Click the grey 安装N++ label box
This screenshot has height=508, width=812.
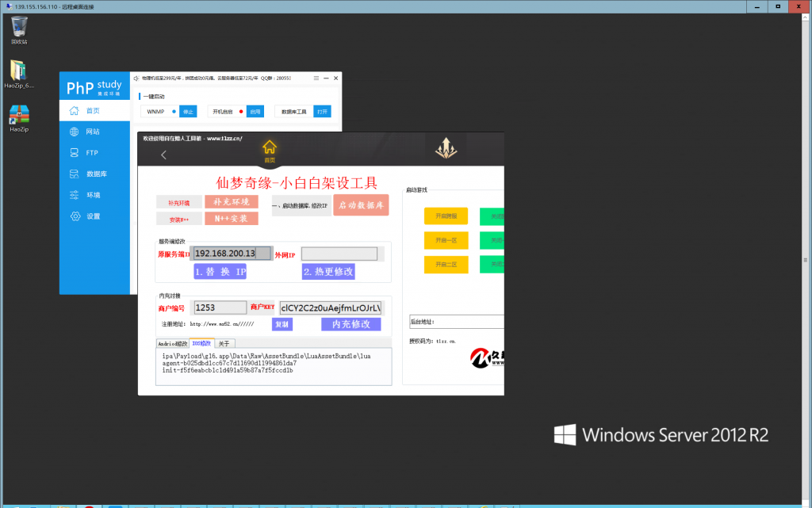click(x=178, y=220)
